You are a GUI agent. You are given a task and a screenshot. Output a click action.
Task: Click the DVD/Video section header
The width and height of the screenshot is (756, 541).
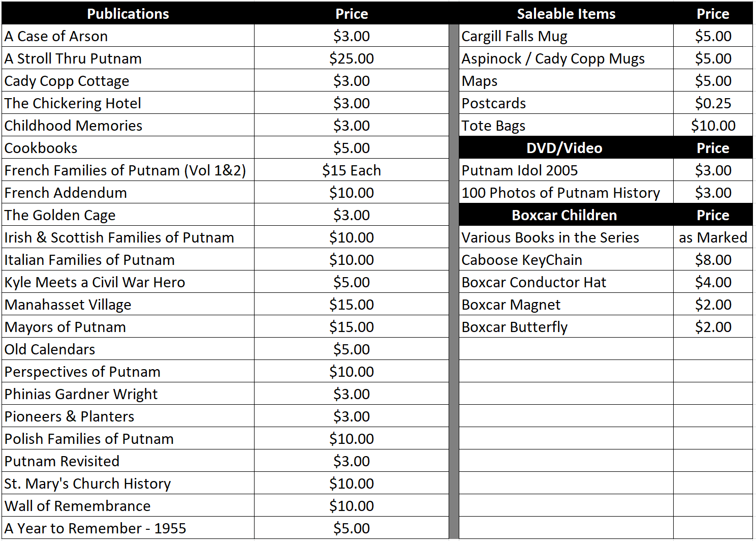(x=564, y=148)
